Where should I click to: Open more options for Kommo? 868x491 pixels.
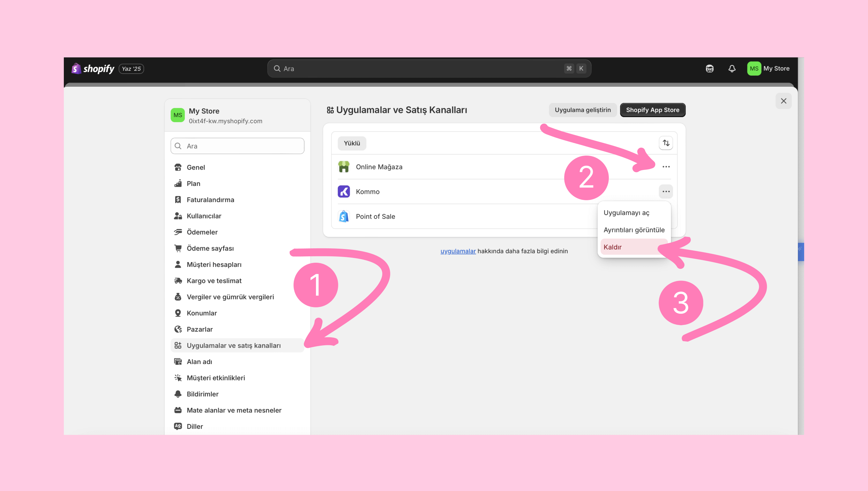click(x=665, y=192)
